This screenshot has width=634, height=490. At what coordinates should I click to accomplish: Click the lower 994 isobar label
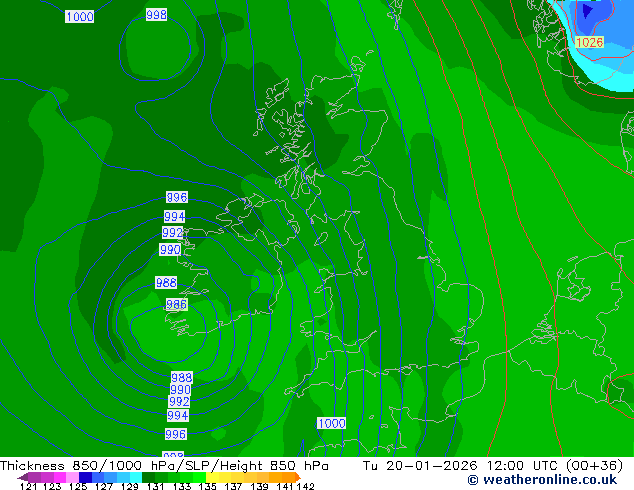pyautogui.click(x=178, y=415)
